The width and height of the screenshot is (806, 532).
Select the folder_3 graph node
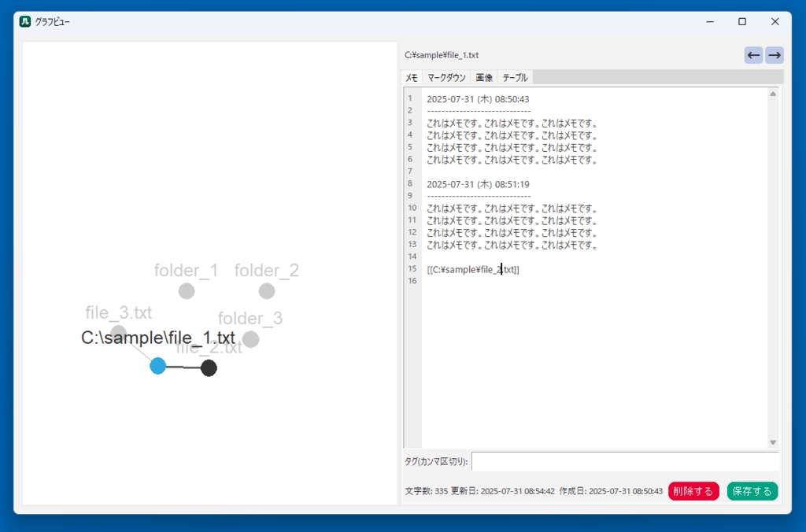[x=251, y=339]
